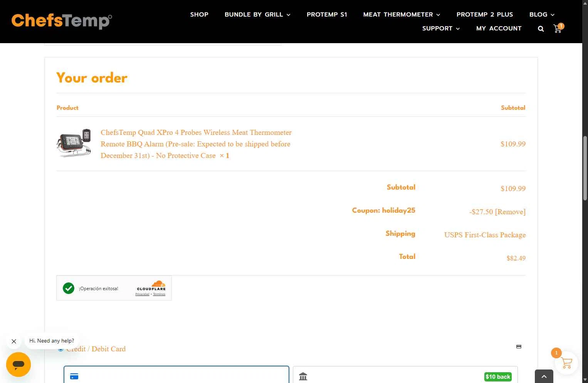Open the ChefsTemp logo homepage

(62, 21)
